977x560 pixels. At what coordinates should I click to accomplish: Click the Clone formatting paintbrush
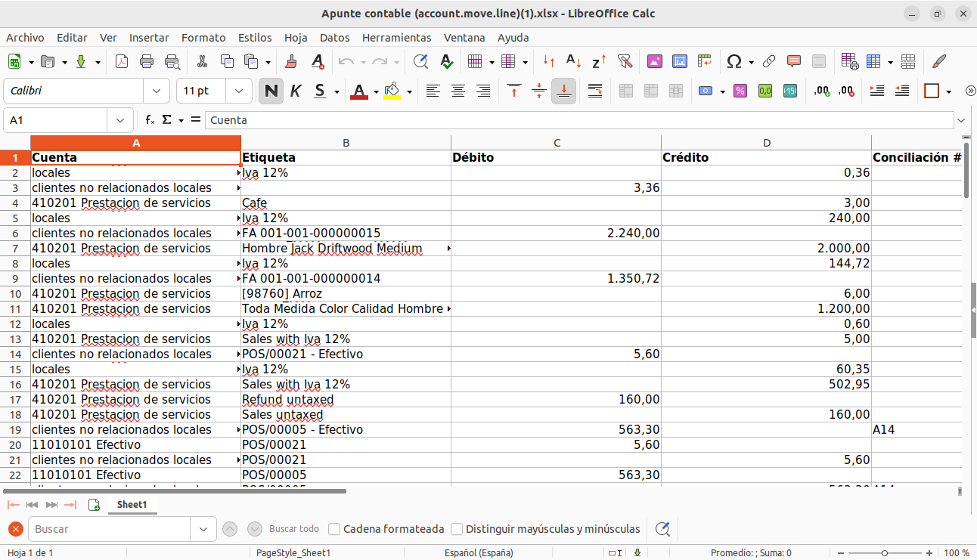pyautogui.click(x=292, y=62)
